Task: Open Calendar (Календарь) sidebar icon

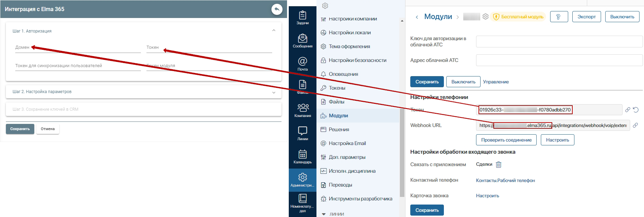Action: [x=303, y=156]
